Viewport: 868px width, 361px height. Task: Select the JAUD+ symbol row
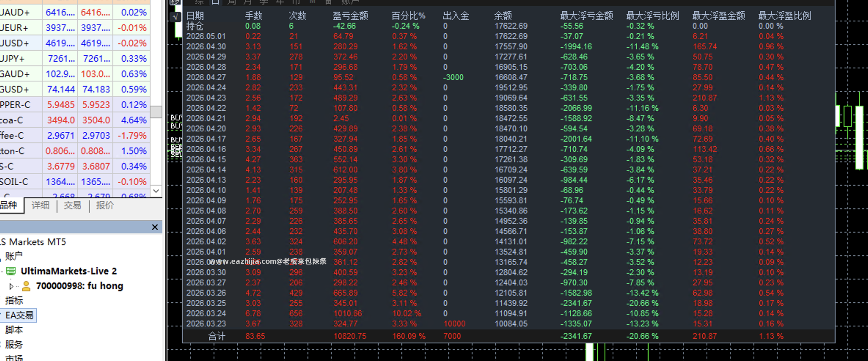tap(75, 12)
